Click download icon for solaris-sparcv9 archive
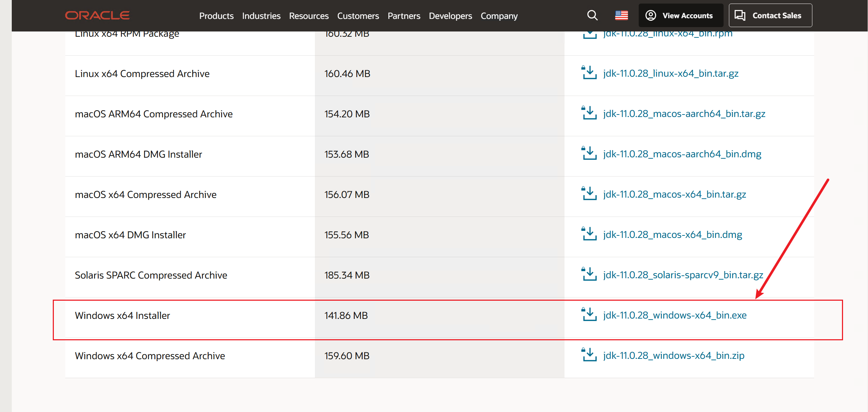Screen dimensions: 868x412 click(589, 274)
